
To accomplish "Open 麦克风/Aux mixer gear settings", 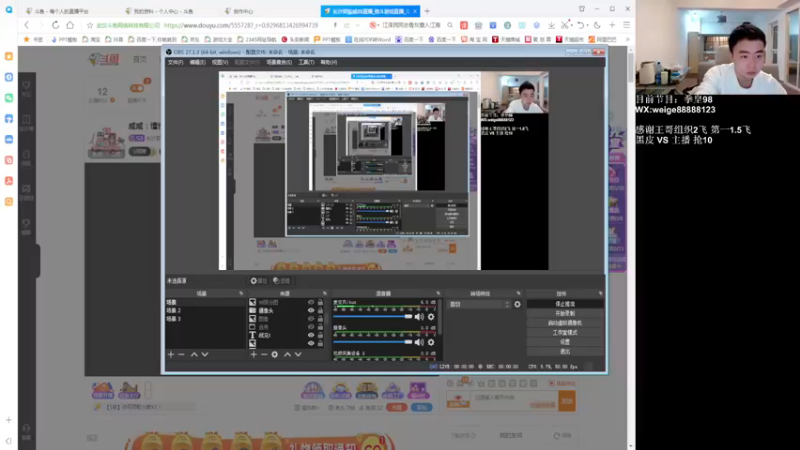I will (431, 317).
